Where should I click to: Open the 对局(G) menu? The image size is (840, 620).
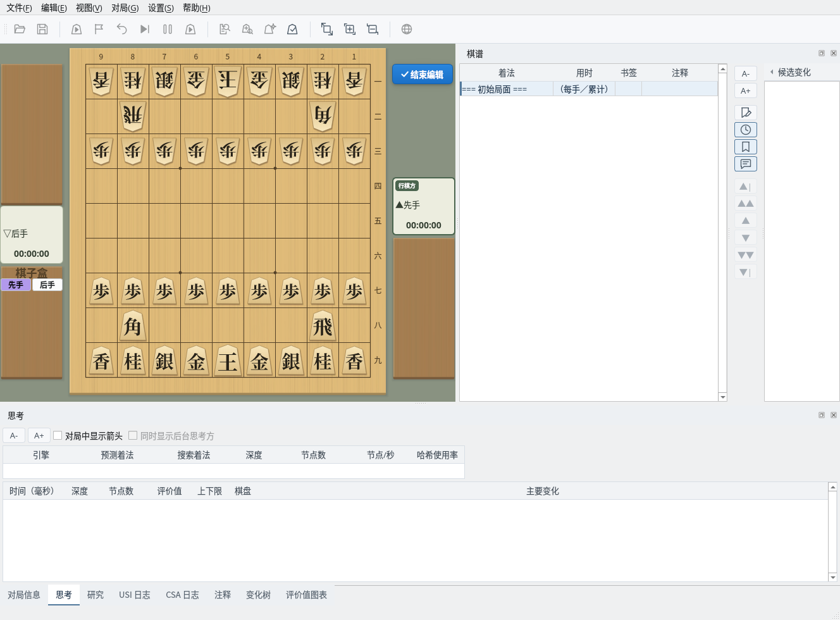pos(125,8)
